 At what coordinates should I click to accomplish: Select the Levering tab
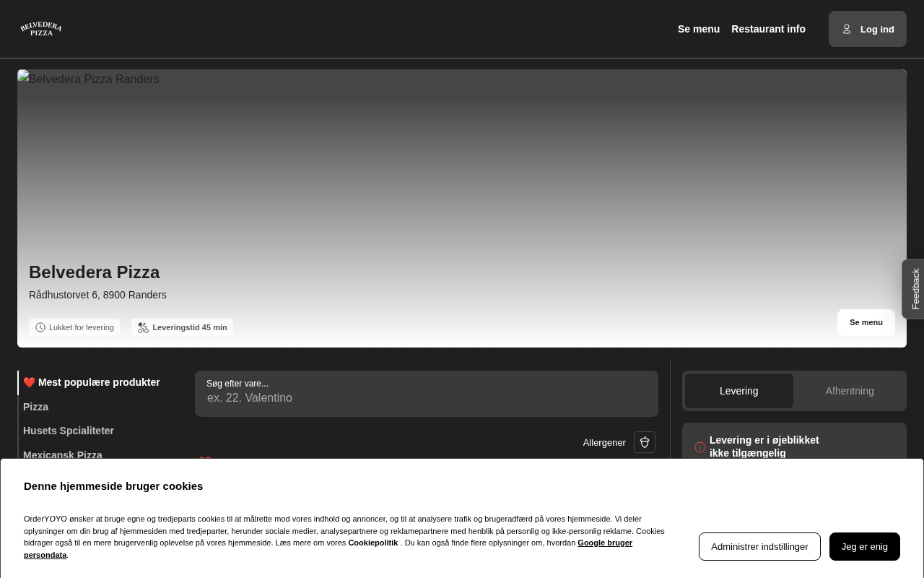(x=739, y=391)
